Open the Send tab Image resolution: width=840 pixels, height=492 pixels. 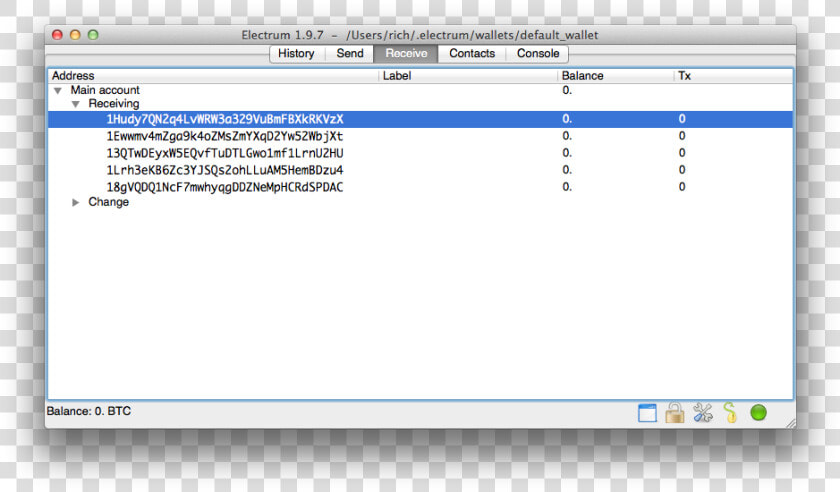click(x=350, y=54)
